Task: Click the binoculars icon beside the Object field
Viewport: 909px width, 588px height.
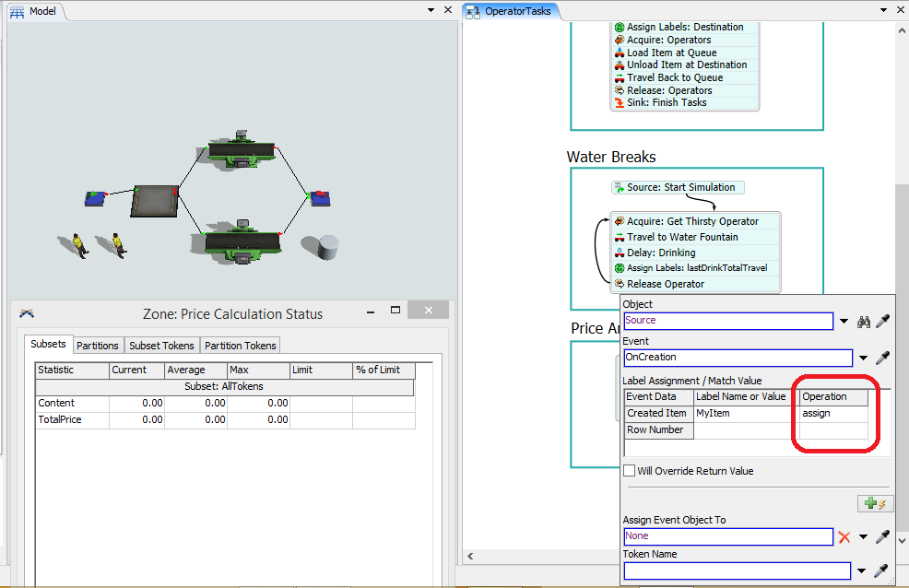Action: [x=864, y=322]
